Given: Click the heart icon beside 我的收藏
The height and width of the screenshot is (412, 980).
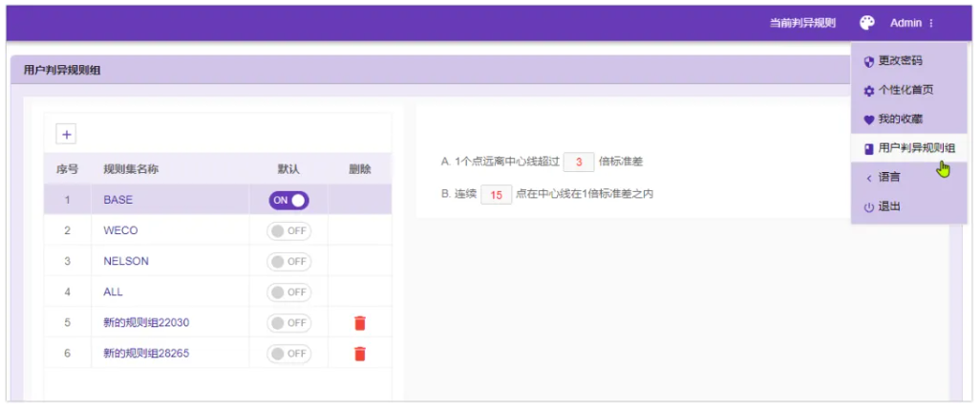Looking at the screenshot, I should (868, 119).
